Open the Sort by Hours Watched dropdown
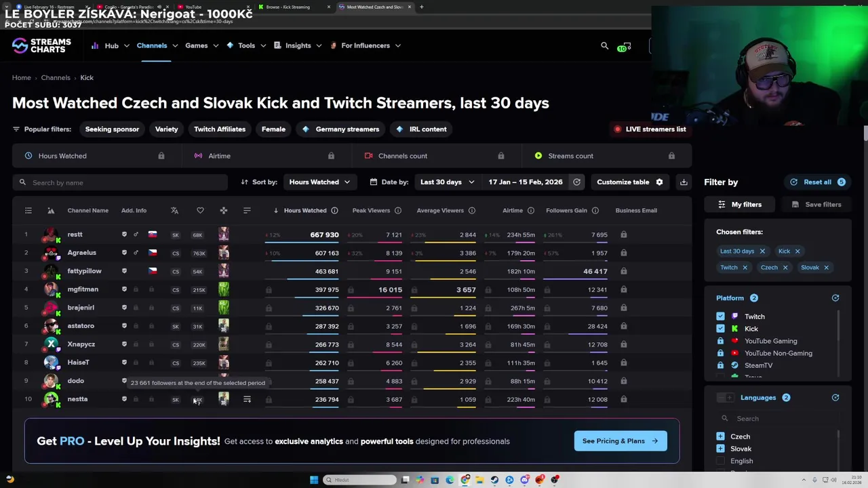Image resolution: width=868 pixels, height=488 pixels. 319,182
